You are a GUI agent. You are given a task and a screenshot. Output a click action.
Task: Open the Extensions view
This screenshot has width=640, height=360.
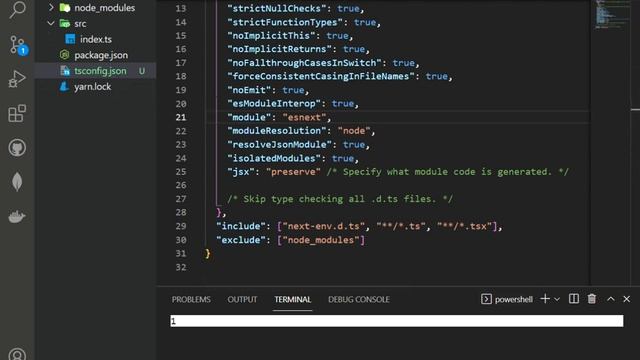pos(17,113)
